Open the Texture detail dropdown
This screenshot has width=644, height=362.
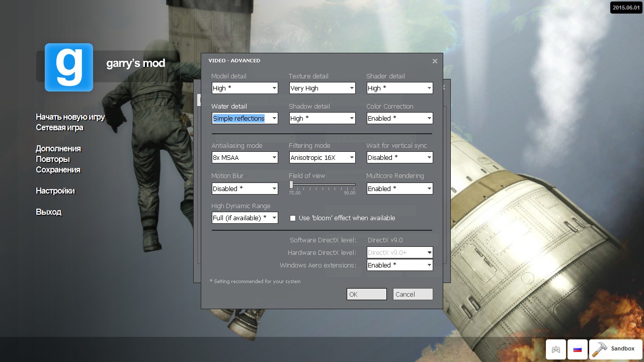pos(322,88)
